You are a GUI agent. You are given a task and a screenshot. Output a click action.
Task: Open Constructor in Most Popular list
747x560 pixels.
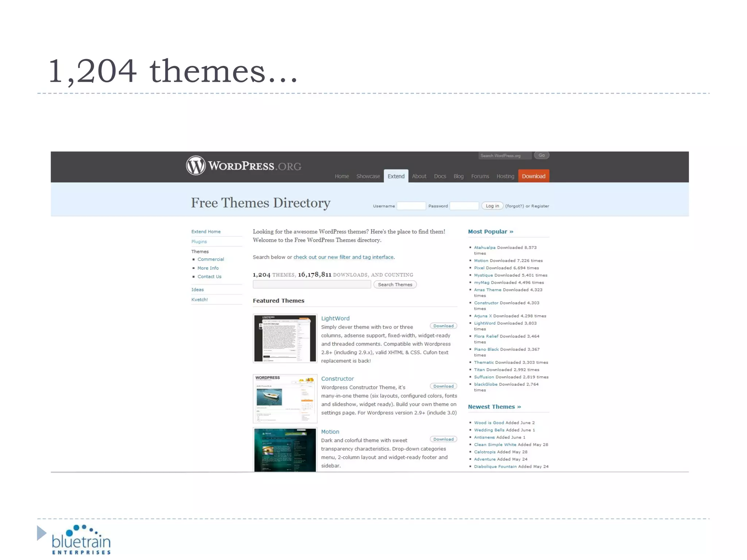tap(486, 303)
